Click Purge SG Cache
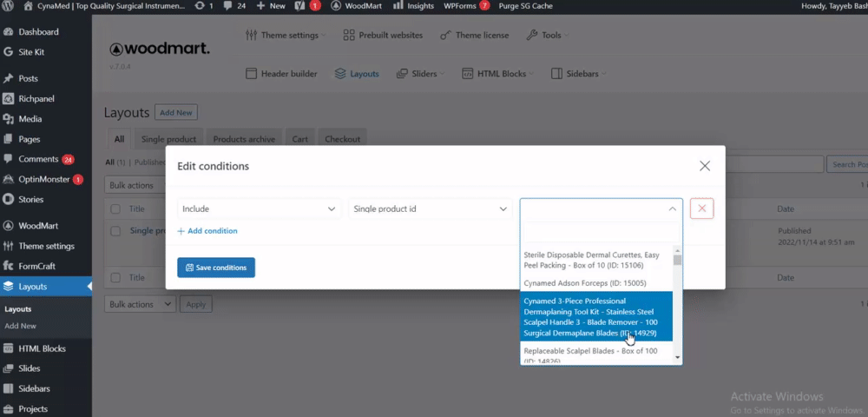The width and height of the screenshot is (868, 417). click(x=525, y=6)
